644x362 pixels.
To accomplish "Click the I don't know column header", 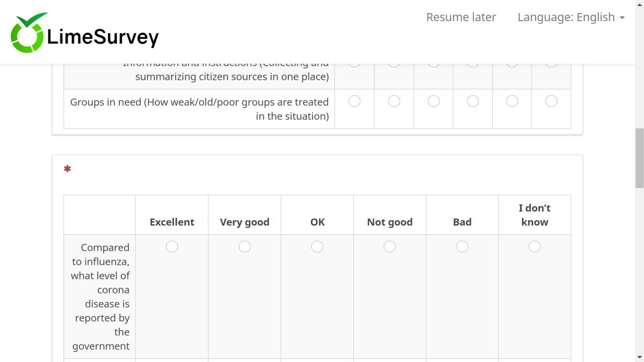I will [534, 215].
